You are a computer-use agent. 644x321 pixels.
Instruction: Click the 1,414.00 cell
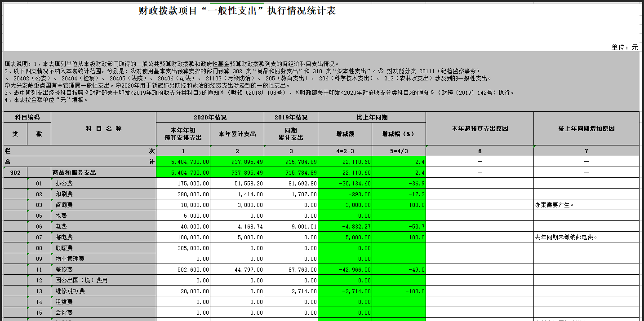(x=237, y=194)
